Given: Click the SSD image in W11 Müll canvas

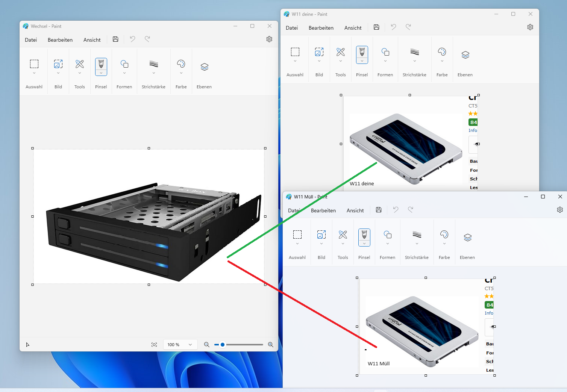Looking at the screenshot, I should 422,331.
